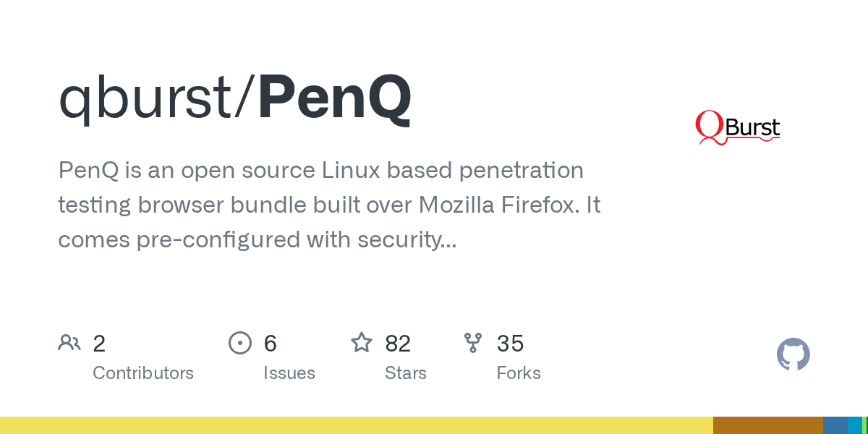Click the Issues circle icon
Viewport: 868px width, 434px height.
[239, 343]
